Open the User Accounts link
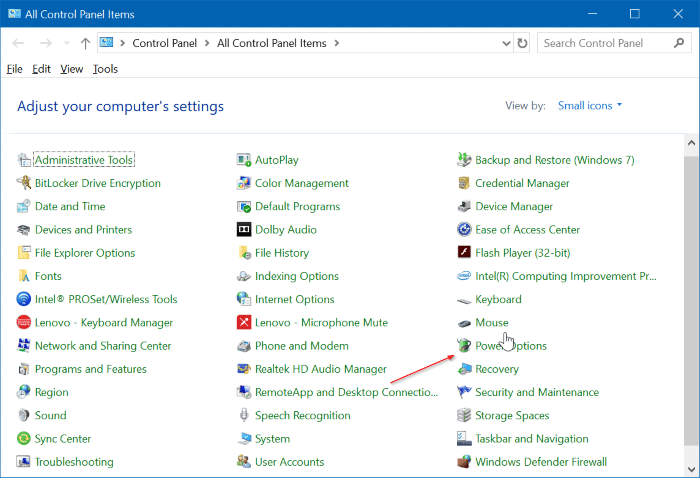This screenshot has width=700, height=478. (x=289, y=462)
